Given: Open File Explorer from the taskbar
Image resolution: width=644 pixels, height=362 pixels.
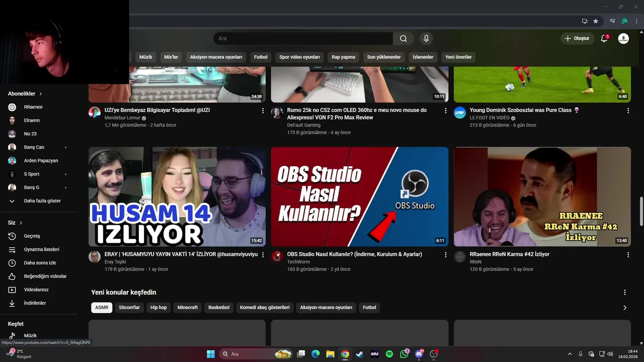Looking at the screenshot, I should 330,354.
